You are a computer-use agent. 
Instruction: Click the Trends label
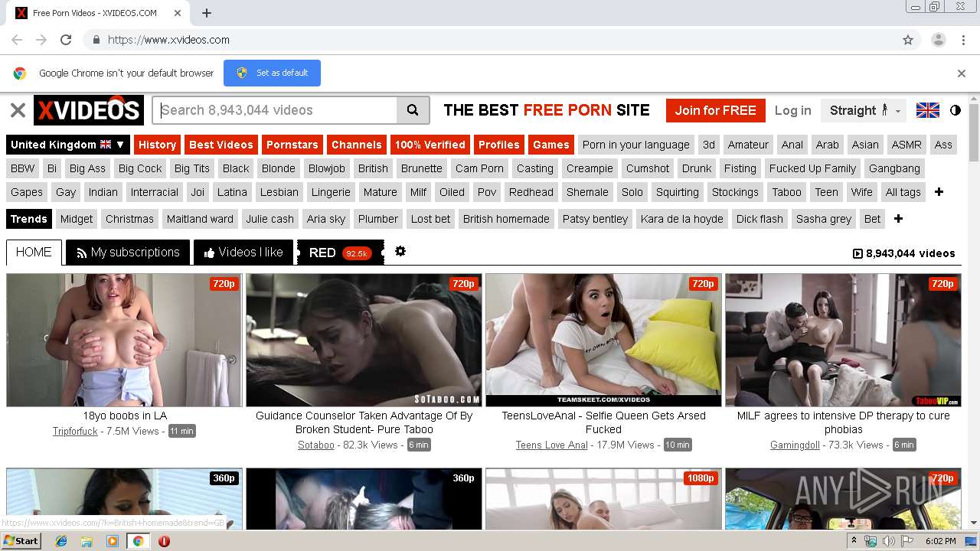(x=29, y=219)
